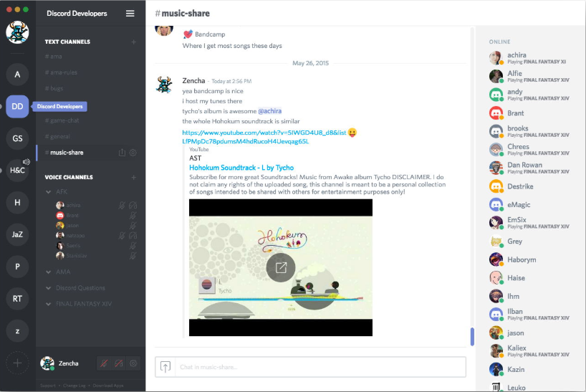
Task: Click Brant's red Discord avatar in member list
Action: [496, 113]
